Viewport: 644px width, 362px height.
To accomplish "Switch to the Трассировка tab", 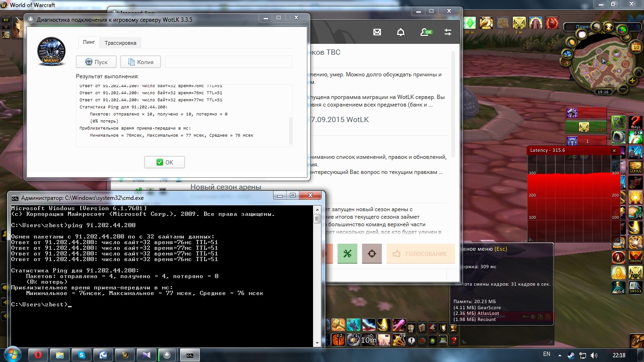I will 120,43.
